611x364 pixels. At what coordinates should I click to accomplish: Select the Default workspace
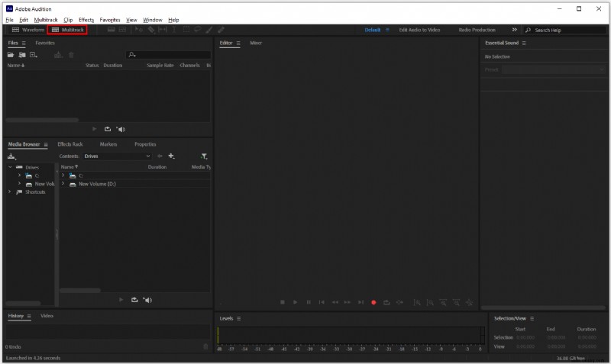(372, 30)
